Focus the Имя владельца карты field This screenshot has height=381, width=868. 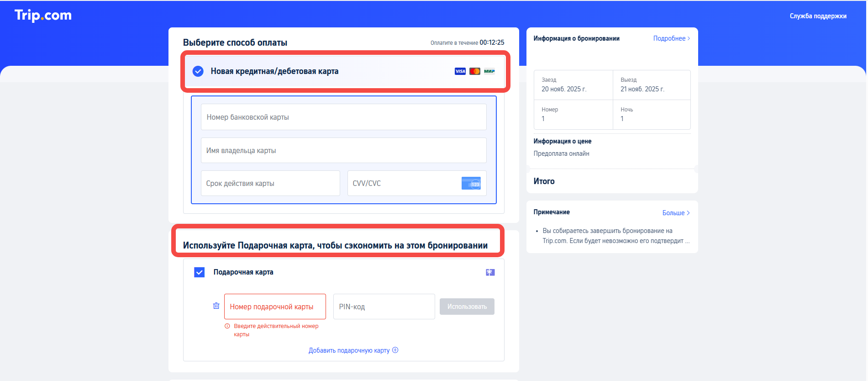click(344, 150)
